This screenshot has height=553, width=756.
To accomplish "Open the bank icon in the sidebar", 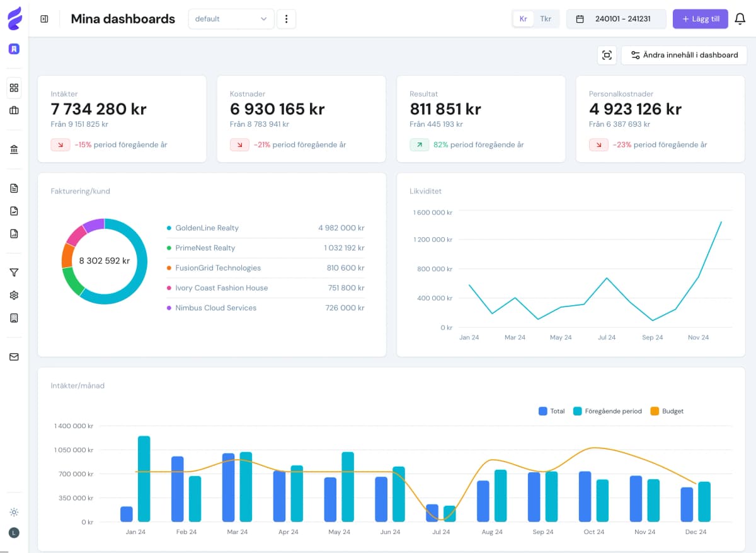I will [14, 149].
